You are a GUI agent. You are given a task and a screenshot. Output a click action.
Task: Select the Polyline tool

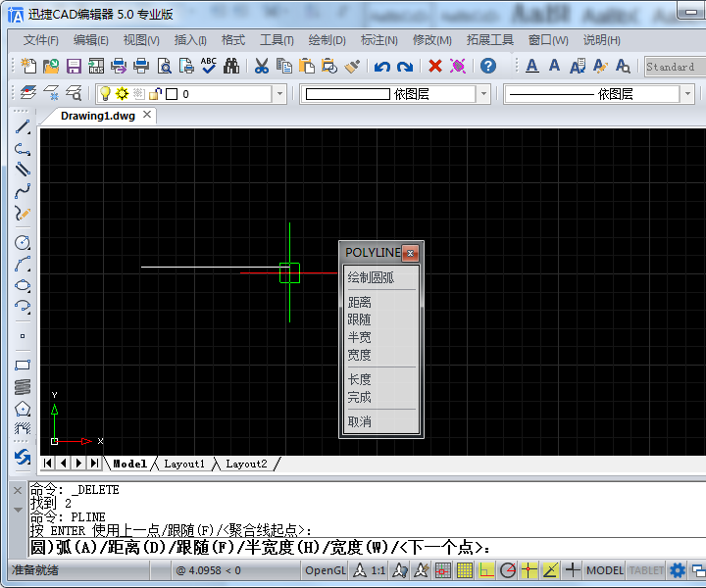click(23, 149)
